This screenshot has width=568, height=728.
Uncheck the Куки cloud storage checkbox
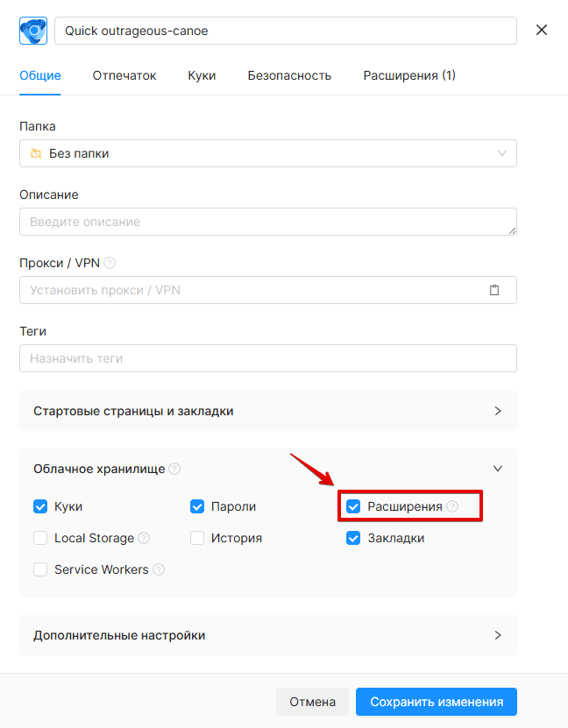pyautogui.click(x=40, y=506)
